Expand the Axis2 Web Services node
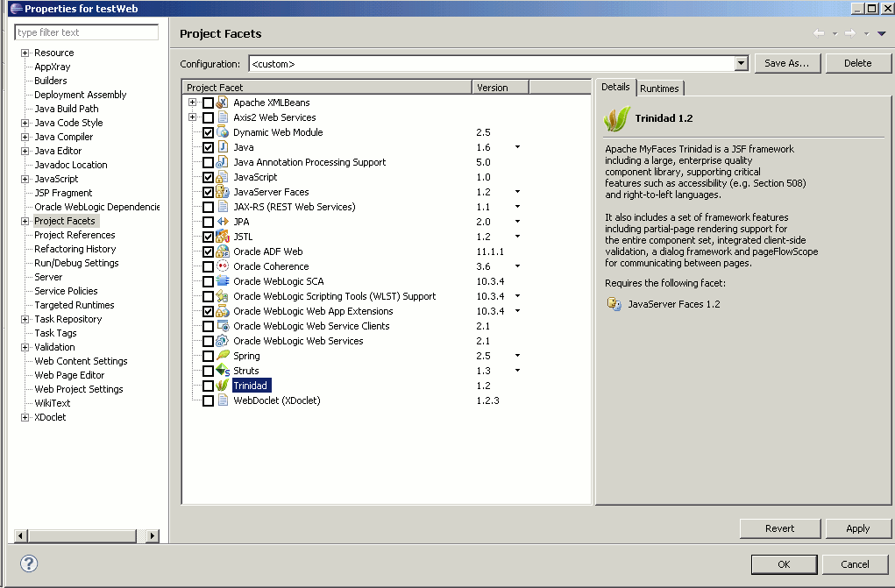Viewport: 895px width, 588px height. point(192,117)
